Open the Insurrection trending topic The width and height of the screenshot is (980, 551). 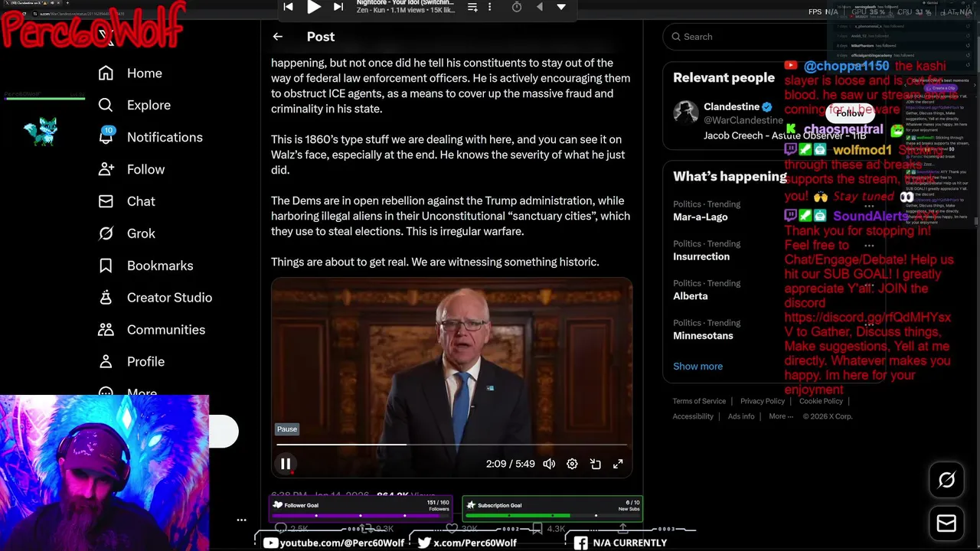pyautogui.click(x=701, y=256)
